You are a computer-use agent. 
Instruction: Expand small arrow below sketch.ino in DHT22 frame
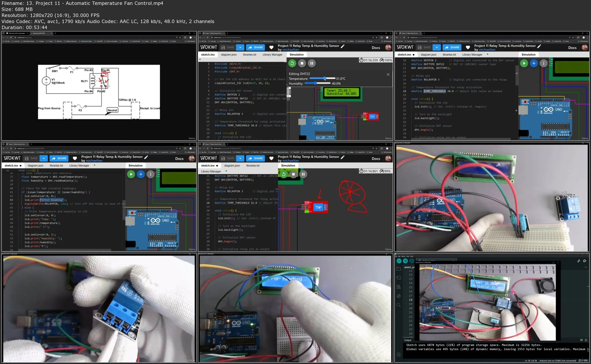point(200,60)
